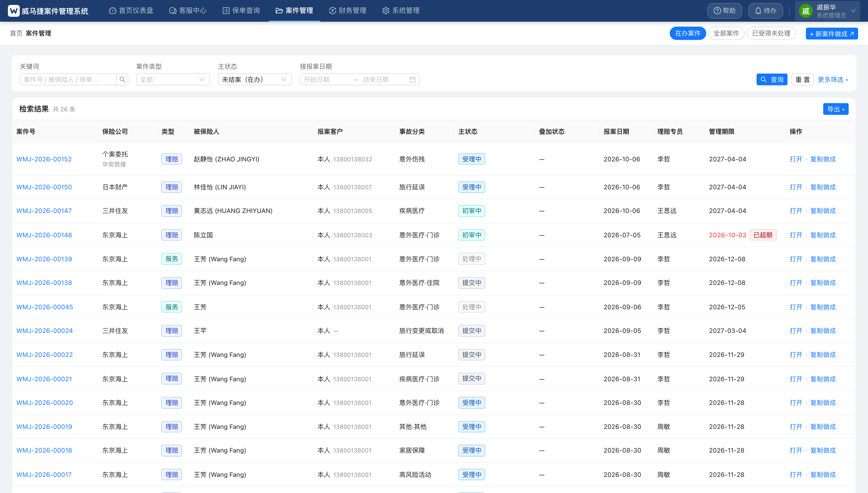Click the 报案日期 column header
Screen dimensions: 868x493
click(616, 131)
